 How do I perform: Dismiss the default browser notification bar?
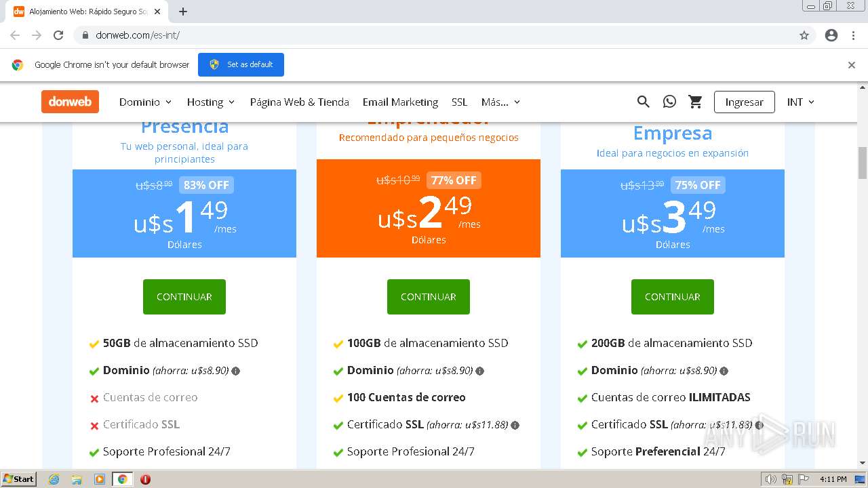click(852, 65)
